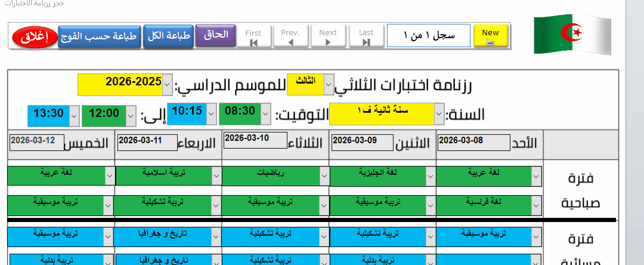
Task: Open the class level سنة ثانية dropdown
Action: [439, 113]
